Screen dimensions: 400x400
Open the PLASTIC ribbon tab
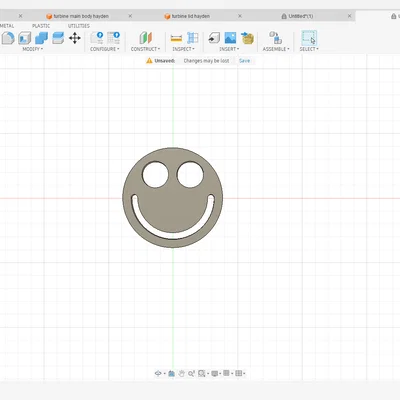coord(41,26)
